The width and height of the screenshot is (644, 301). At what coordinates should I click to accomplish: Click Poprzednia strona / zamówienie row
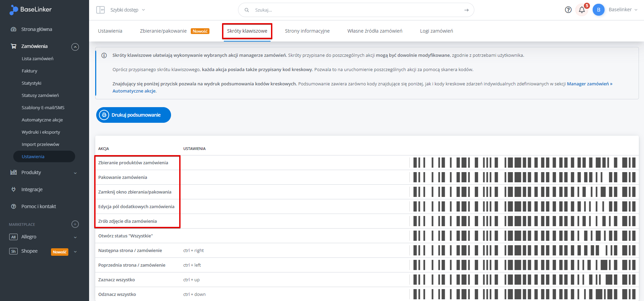(367, 265)
